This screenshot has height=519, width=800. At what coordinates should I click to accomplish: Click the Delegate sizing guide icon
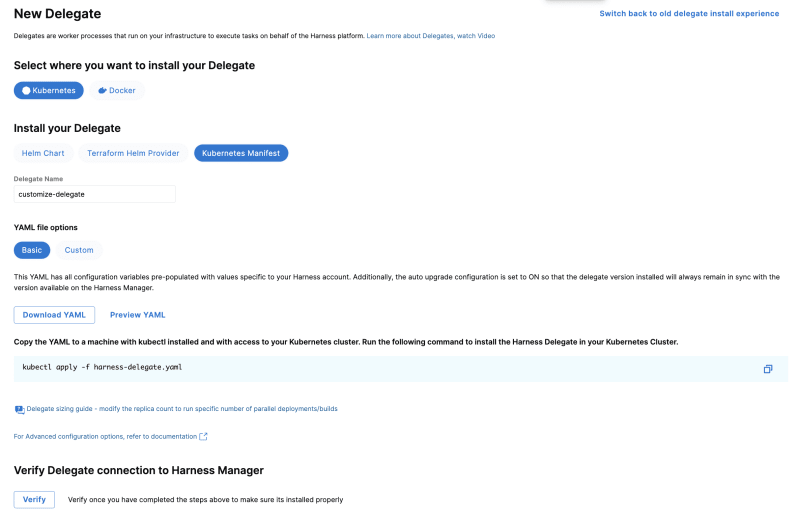click(x=19, y=409)
